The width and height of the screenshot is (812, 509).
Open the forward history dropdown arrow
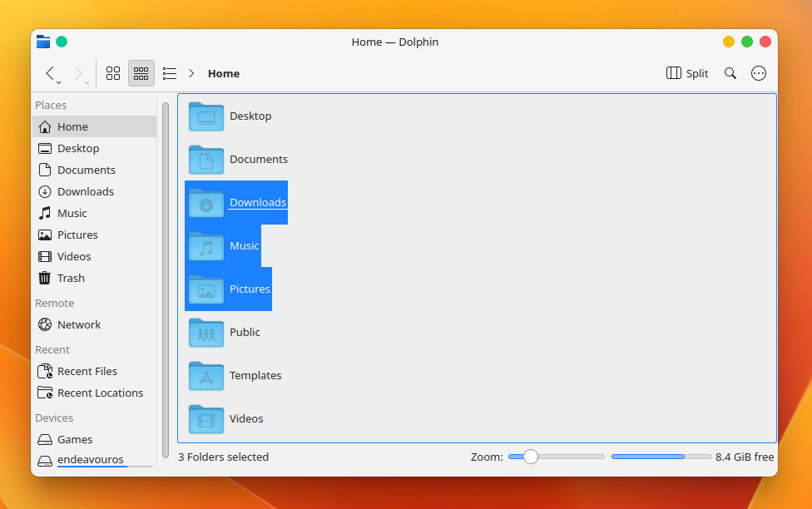87,82
